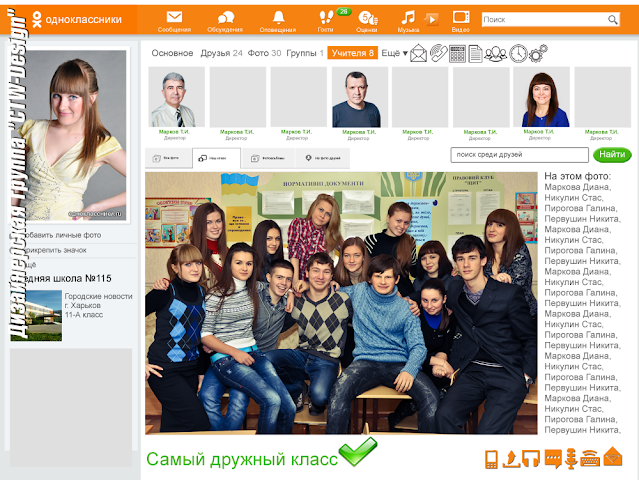Click the orange wireless keyboard icon
The width and height of the screenshot is (639, 480).
tap(590, 459)
